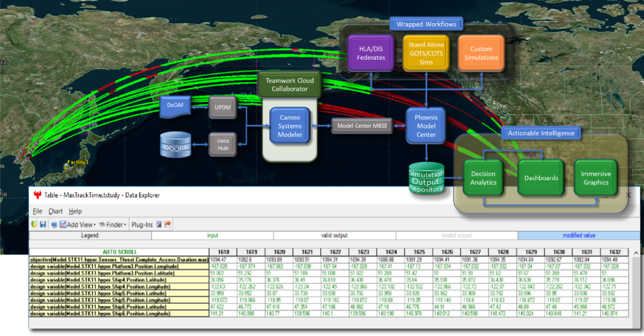
Task: Select the DOORS database cylinder icon
Action: click(175, 144)
